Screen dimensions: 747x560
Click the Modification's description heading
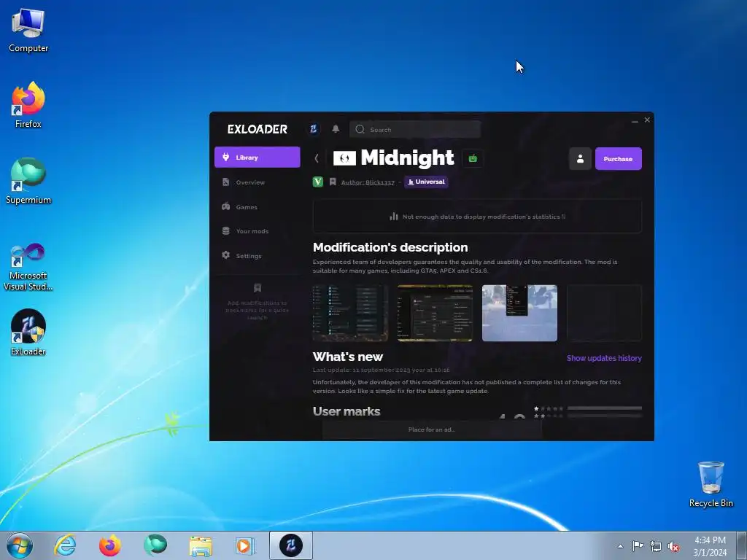[x=390, y=248]
